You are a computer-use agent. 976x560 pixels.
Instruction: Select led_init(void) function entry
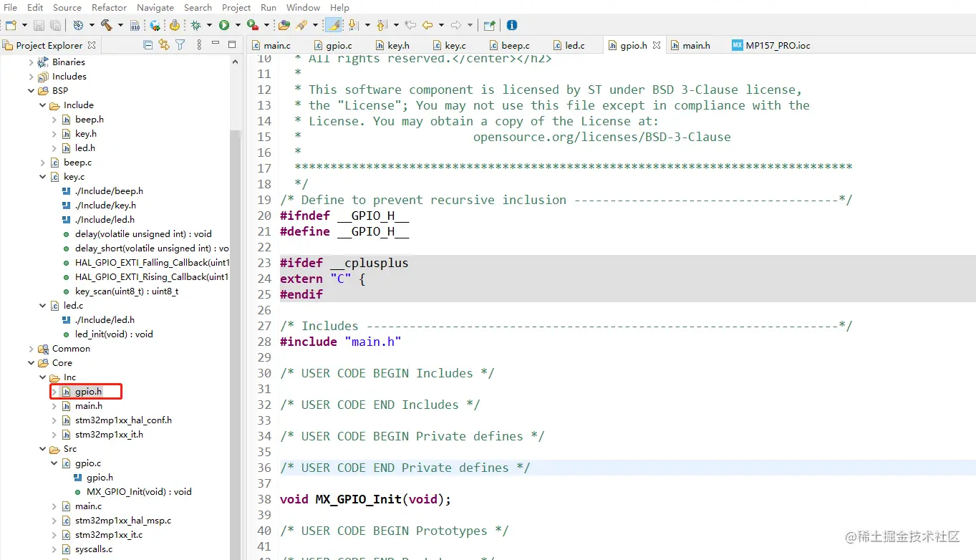[x=113, y=334]
